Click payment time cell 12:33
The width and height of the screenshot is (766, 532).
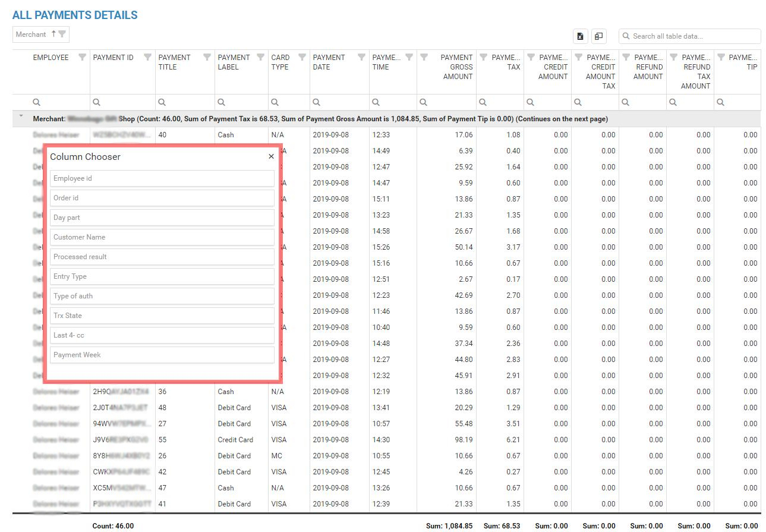(381, 135)
